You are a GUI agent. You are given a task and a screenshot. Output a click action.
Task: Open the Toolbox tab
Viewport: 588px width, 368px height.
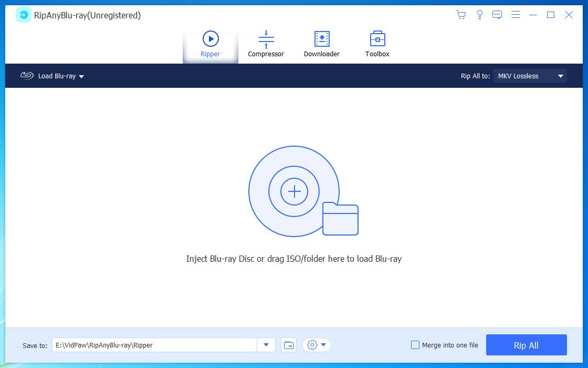(377, 44)
